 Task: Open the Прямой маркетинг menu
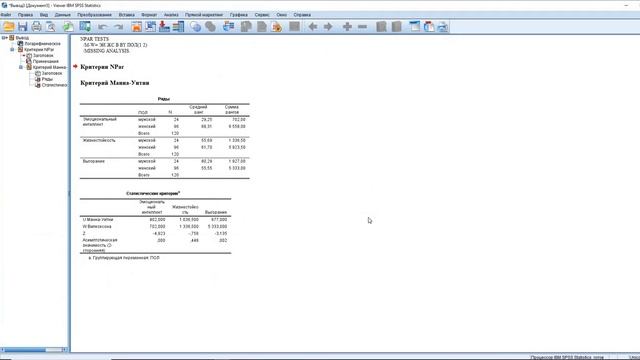pyautogui.click(x=204, y=15)
